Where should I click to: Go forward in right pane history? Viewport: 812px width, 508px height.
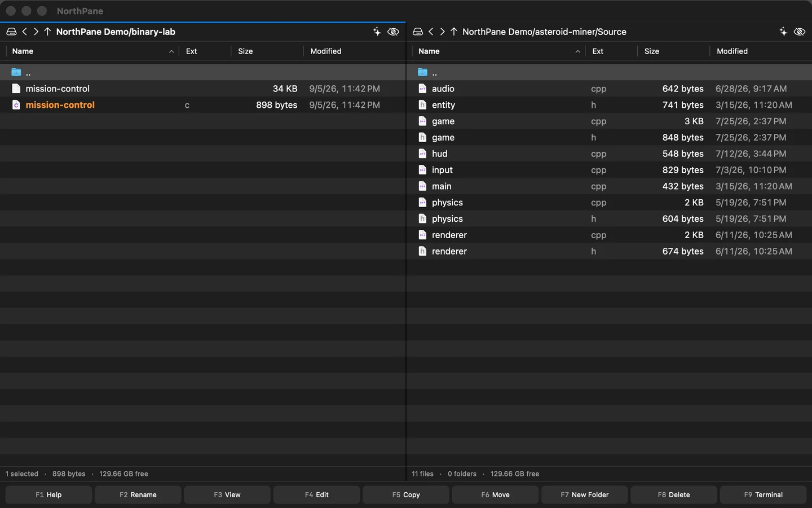443,32
